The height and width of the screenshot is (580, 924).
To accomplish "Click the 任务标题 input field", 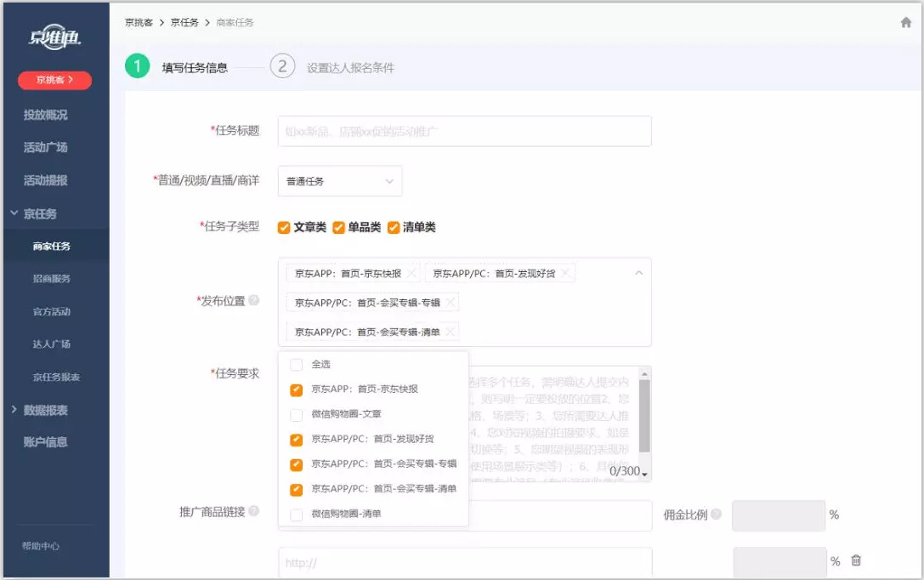I will [464, 131].
